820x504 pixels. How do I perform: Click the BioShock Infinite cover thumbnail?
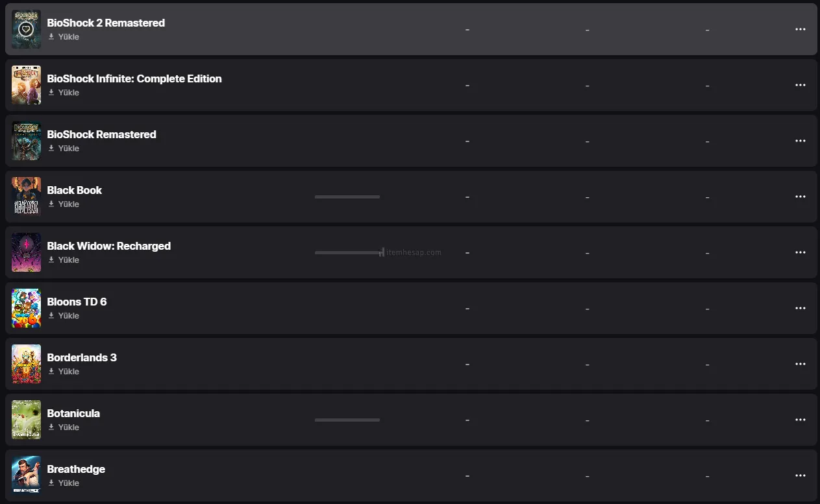tap(26, 85)
